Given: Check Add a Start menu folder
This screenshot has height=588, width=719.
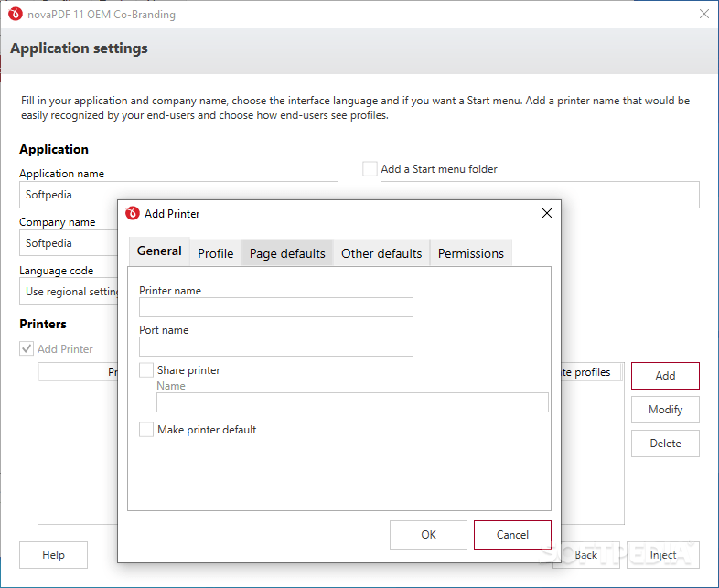Looking at the screenshot, I should coord(370,169).
